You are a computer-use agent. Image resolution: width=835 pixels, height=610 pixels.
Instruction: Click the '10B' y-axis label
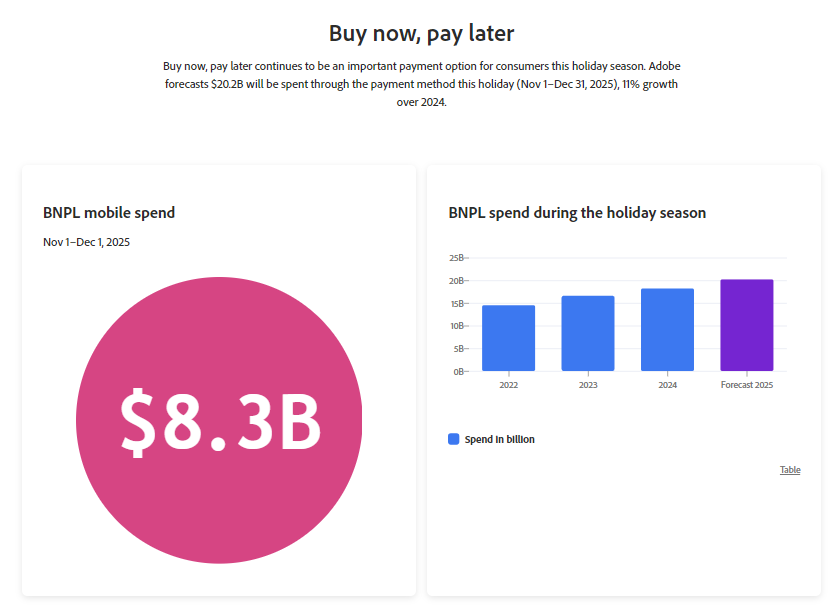(456, 326)
